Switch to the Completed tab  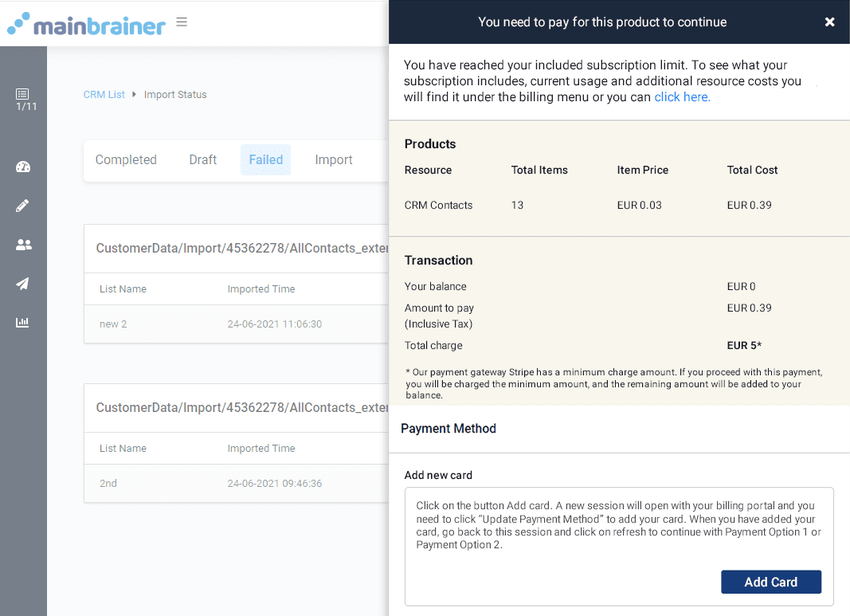(x=126, y=160)
